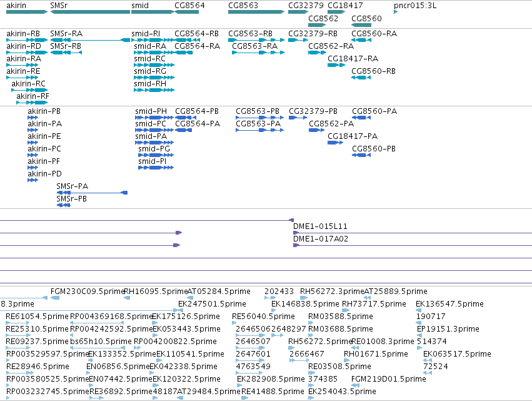Click transcript CG8560-RB
The height and width of the screenshot is (401, 532).
pos(361,78)
